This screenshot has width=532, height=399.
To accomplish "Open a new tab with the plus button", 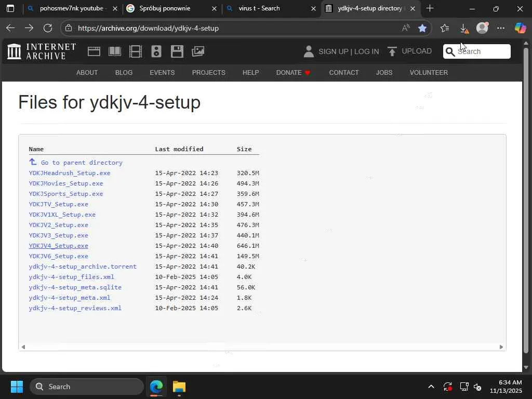I will [430, 8].
